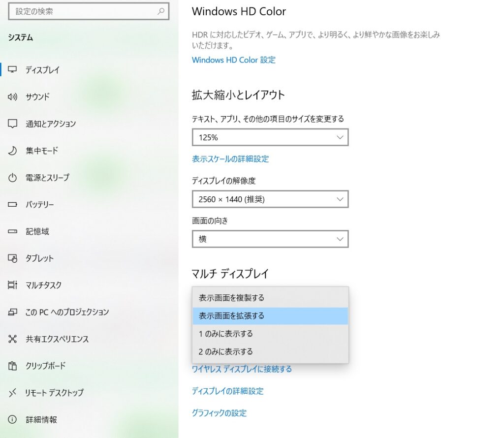The image size is (504, 438).
Task: Click the ディスプレイ monitor icon
Action: [x=12, y=69]
